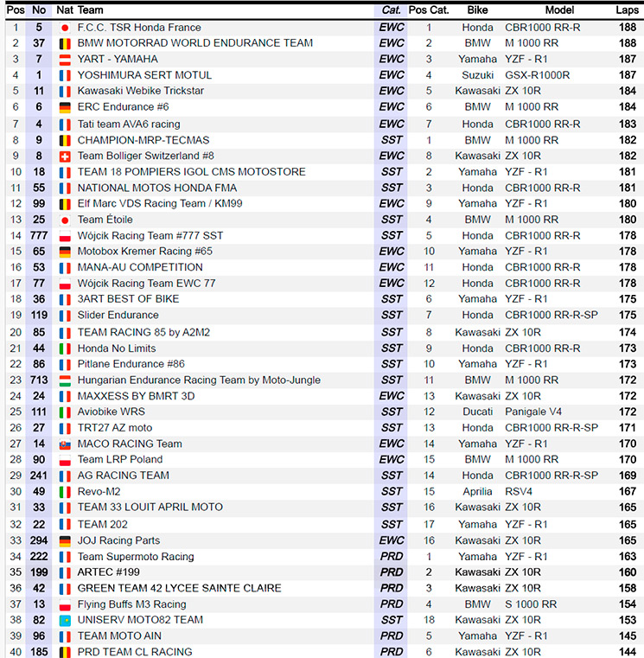Select team TEAM RACING 85 by A2M2
The height and width of the screenshot is (658, 644).
click(143, 332)
